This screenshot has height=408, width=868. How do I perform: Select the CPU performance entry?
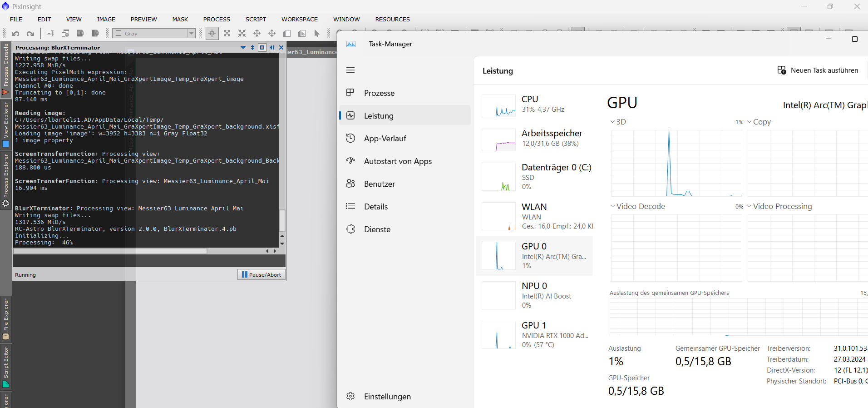pyautogui.click(x=534, y=106)
